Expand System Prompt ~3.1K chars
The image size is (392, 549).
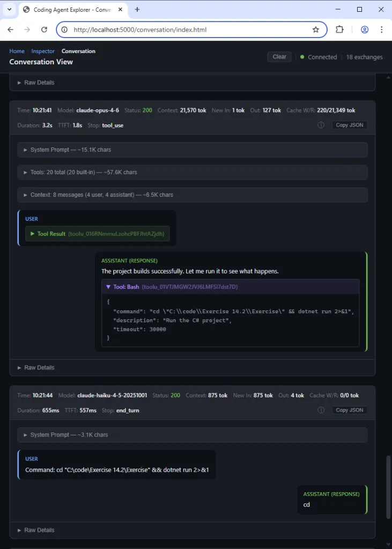193,435
